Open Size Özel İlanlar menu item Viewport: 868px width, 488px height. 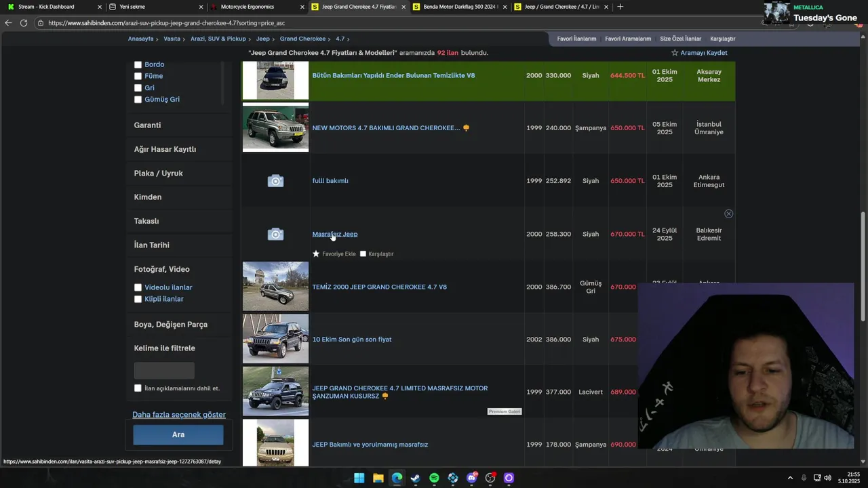pos(680,39)
